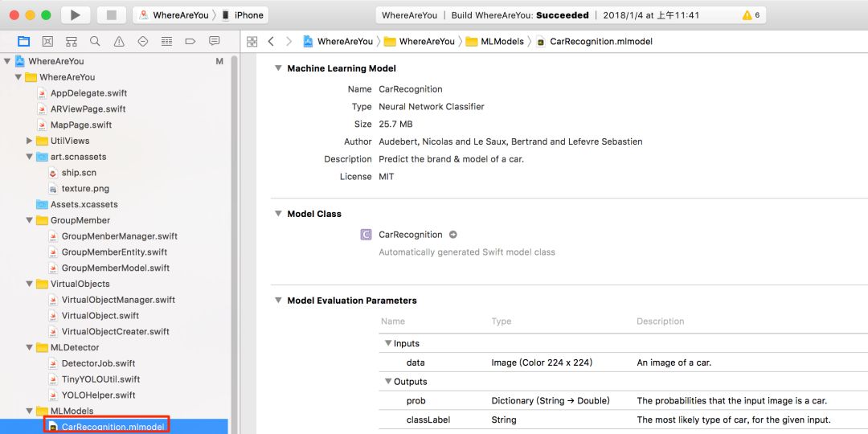
Task: Open the Symbol navigator hierarchy icon
Action: point(72,41)
